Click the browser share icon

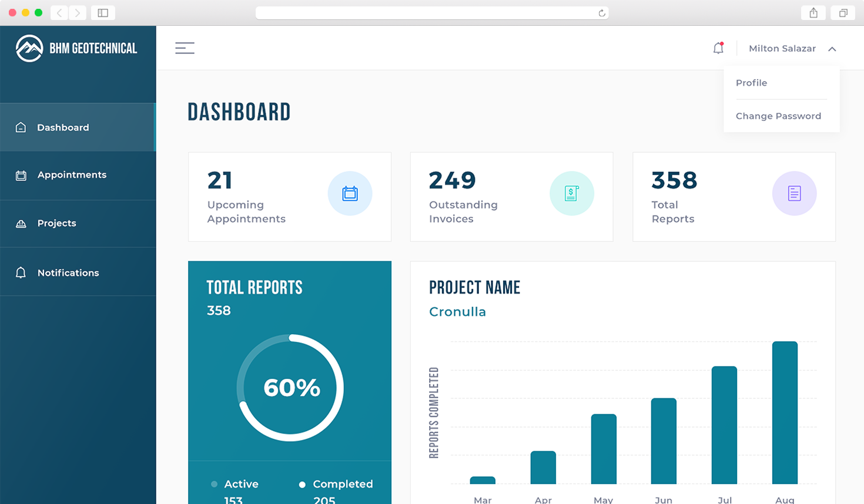813,13
